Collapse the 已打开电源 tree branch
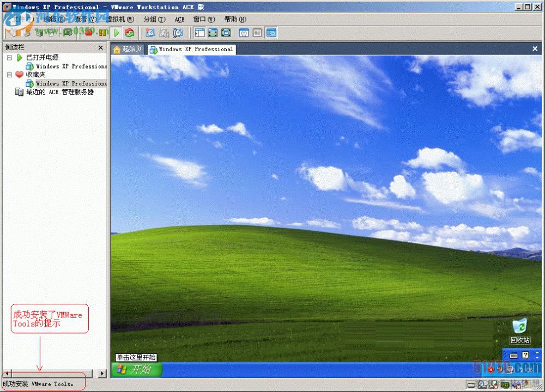This screenshot has width=545, height=392. click(9, 57)
